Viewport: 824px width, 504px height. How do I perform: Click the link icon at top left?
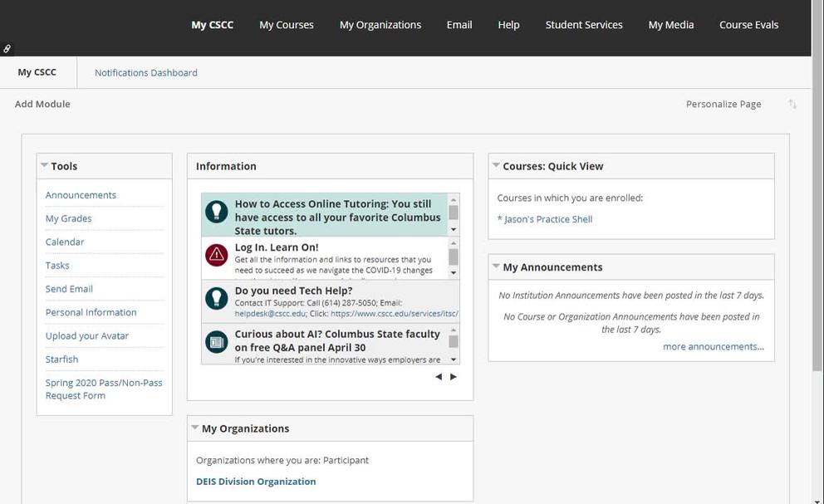7,49
